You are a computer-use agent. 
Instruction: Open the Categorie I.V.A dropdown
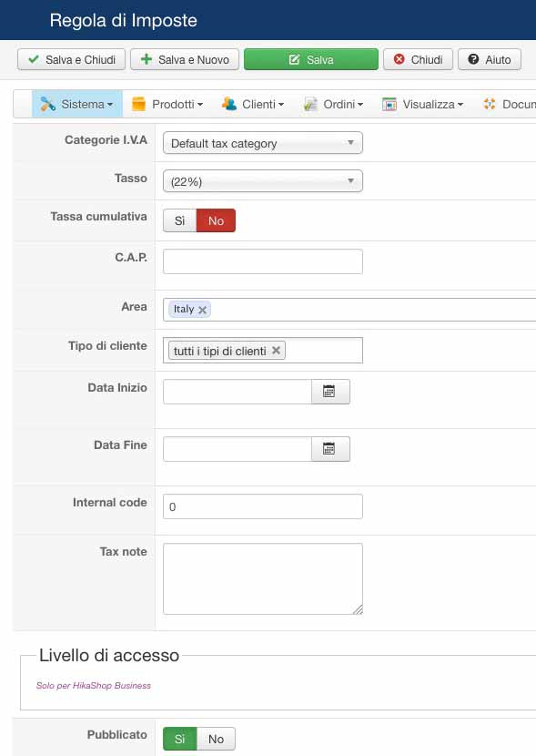[x=263, y=143]
